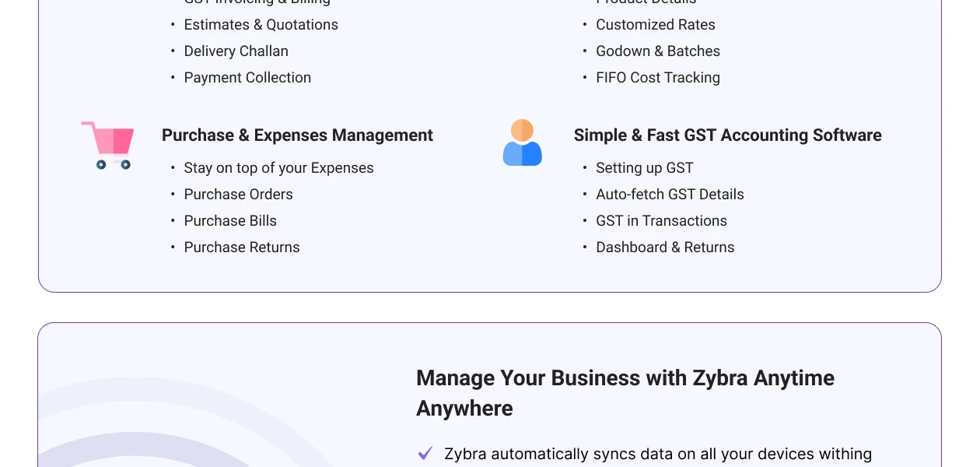Click Stay on top of your Expenses

(x=278, y=168)
